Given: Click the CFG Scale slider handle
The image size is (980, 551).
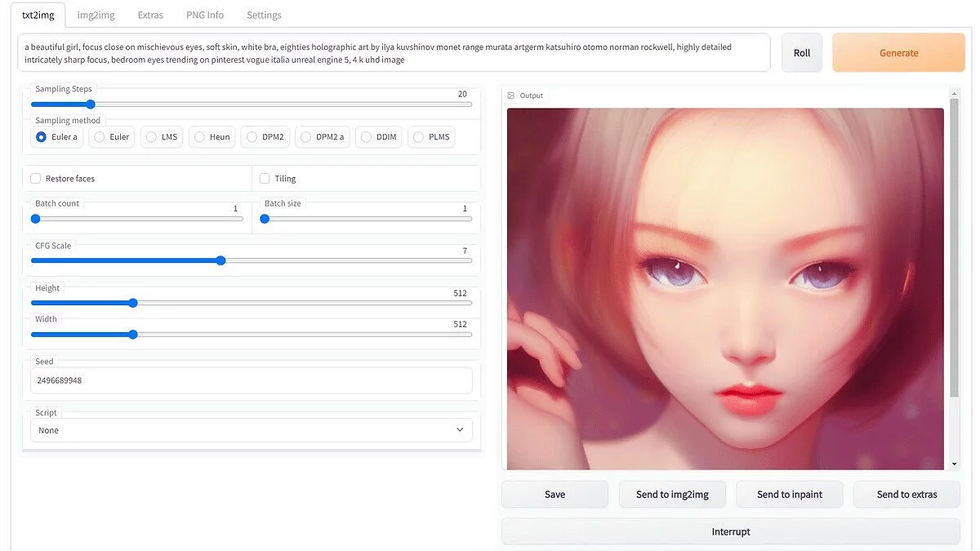Looking at the screenshot, I should pos(221,260).
